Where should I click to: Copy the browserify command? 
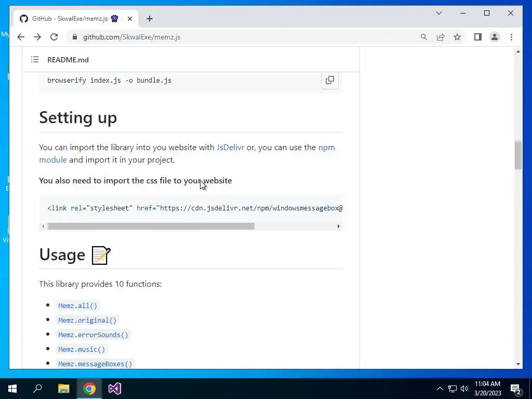[330, 80]
